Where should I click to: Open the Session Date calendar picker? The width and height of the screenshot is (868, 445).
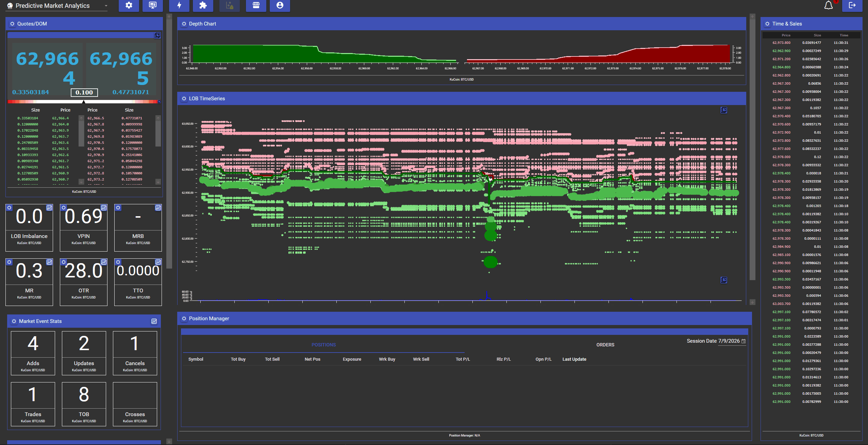pos(744,341)
